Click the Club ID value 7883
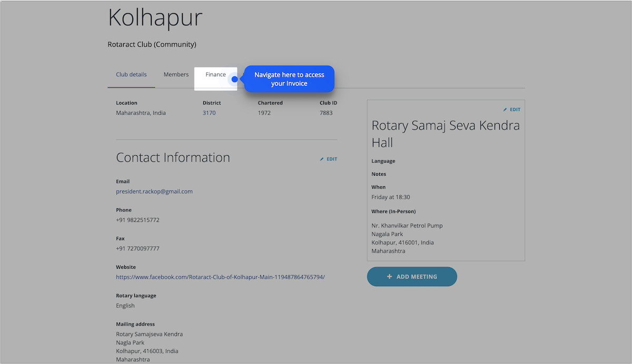 tap(326, 113)
